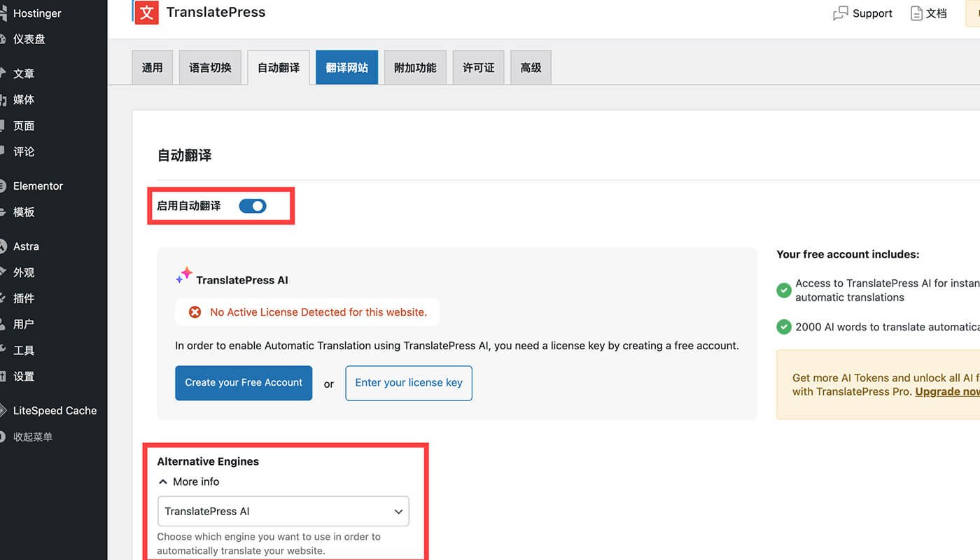
Task: Collapse the More info section
Action: point(189,482)
